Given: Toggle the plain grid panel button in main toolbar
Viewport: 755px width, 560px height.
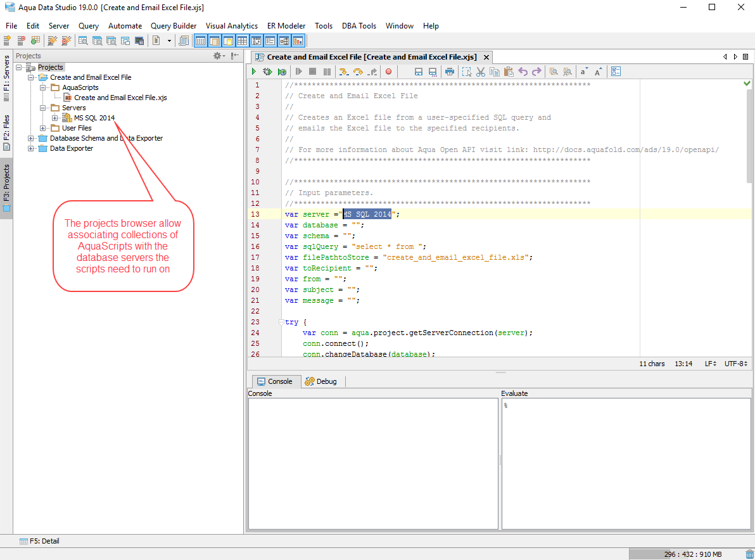Looking at the screenshot, I should coord(242,41).
